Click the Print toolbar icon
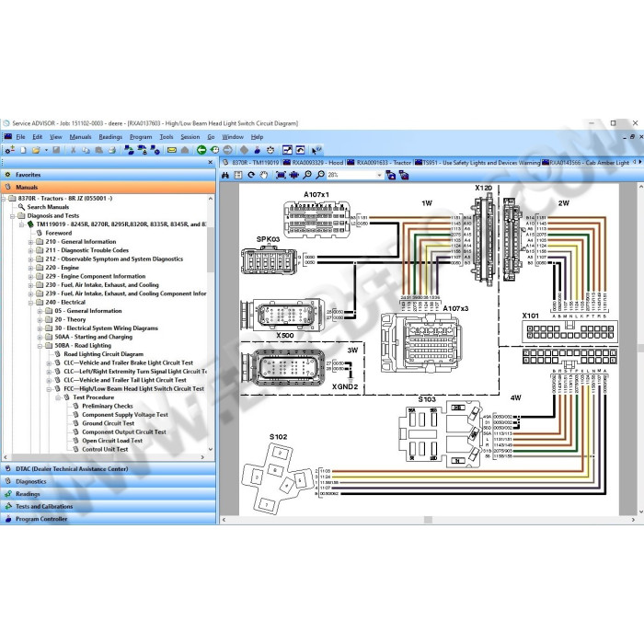The image size is (644, 644). click(x=111, y=150)
